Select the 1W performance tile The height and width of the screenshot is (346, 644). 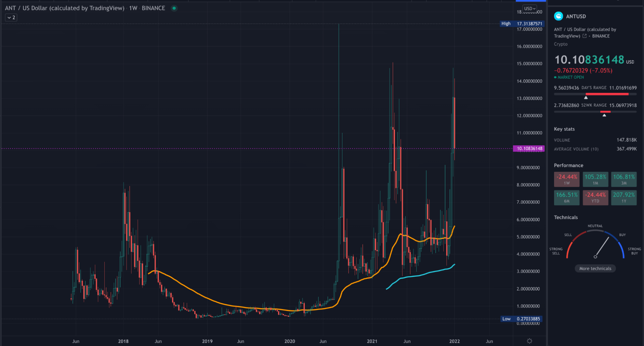coord(567,179)
